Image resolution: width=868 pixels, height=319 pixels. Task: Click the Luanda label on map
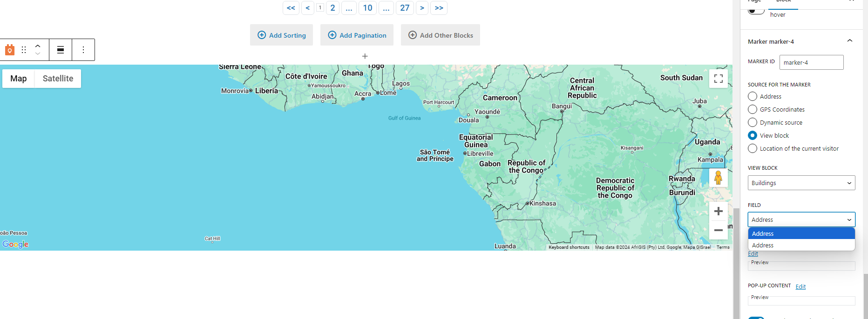(x=505, y=246)
